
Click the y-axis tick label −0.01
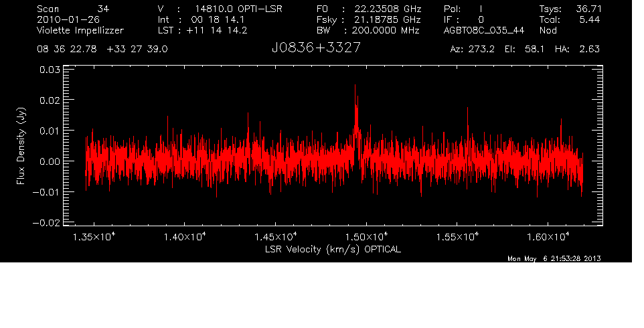(46, 192)
